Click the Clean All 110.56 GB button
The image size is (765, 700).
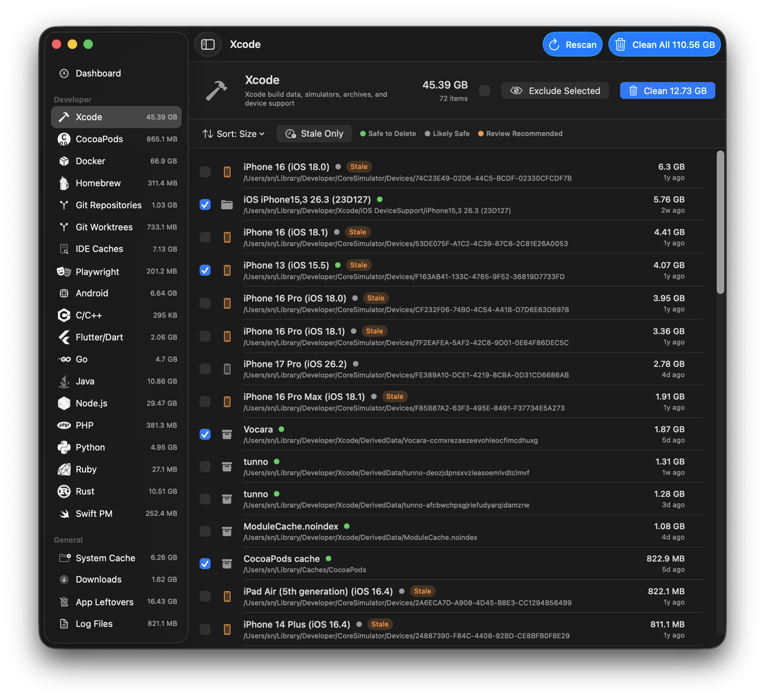point(664,44)
